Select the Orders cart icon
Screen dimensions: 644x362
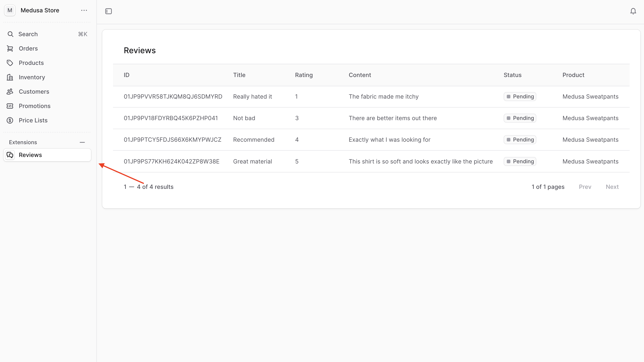coord(10,48)
